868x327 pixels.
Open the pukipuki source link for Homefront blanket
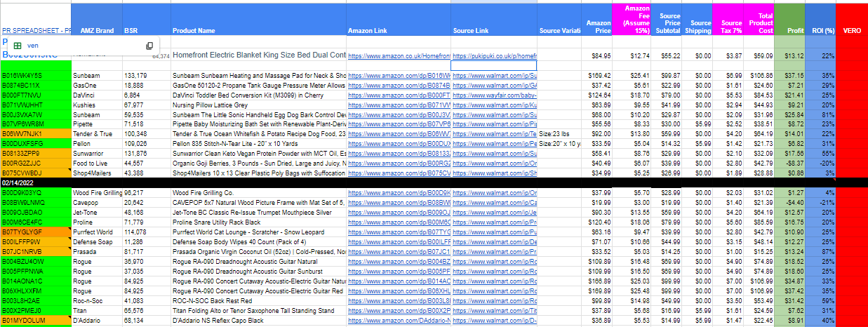(495, 55)
